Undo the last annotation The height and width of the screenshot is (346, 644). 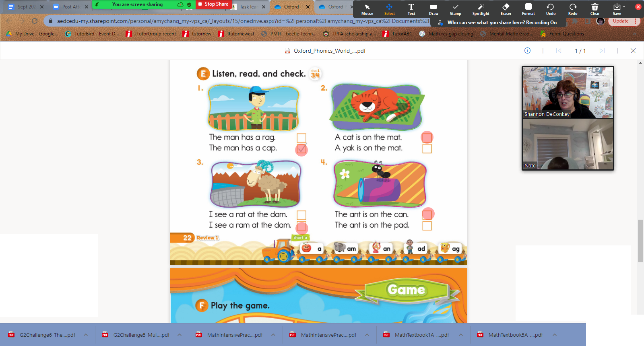pyautogui.click(x=551, y=9)
